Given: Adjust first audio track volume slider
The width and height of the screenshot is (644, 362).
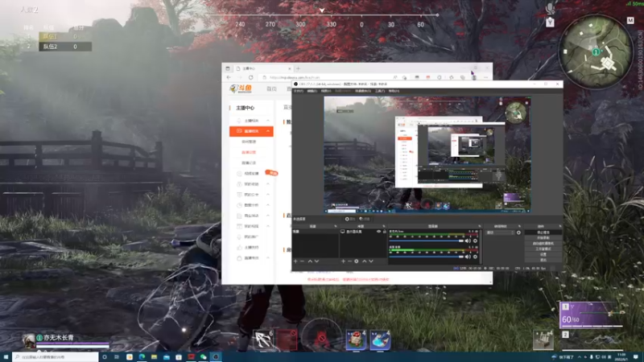Looking at the screenshot, I should pyautogui.click(x=427, y=241).
